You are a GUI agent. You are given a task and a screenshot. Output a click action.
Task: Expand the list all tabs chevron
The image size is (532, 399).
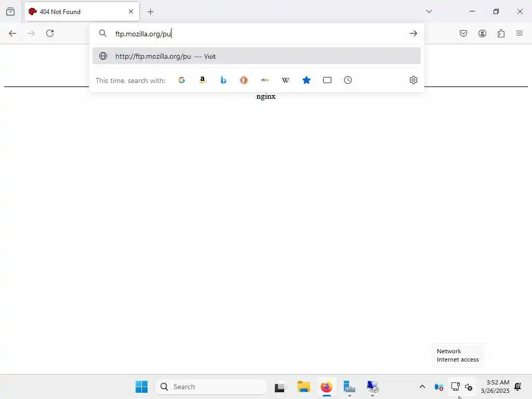[429, 11]
